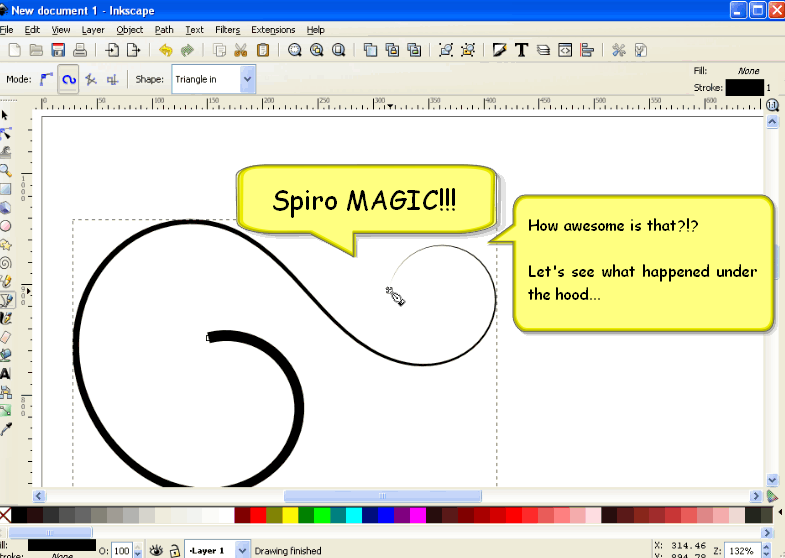Click the Cut scissors icon
This screenshot has height=558, width=785.
point(241,50)
